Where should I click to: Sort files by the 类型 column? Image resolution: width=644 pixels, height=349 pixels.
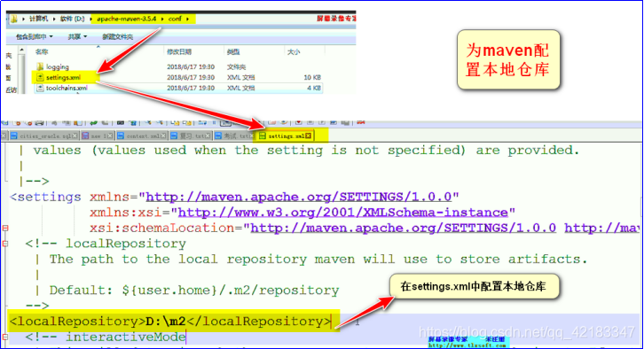pos(233,52)
